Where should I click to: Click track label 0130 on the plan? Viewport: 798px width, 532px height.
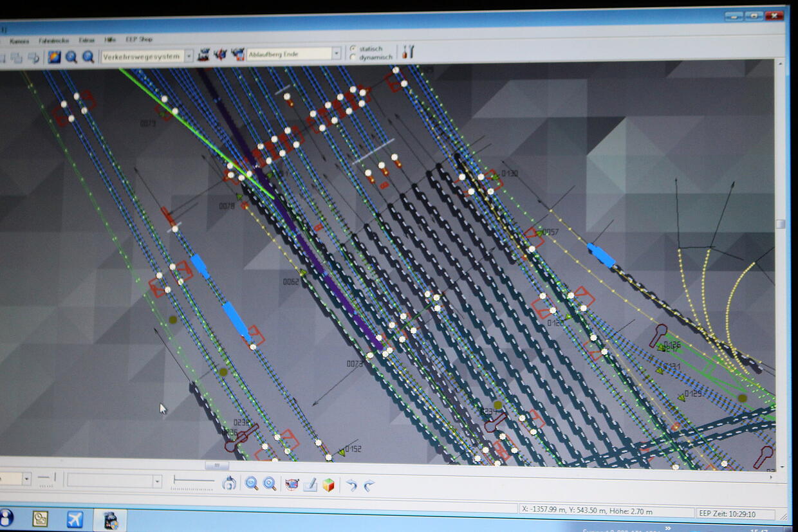pyautogui.click(x=510, y=174)
